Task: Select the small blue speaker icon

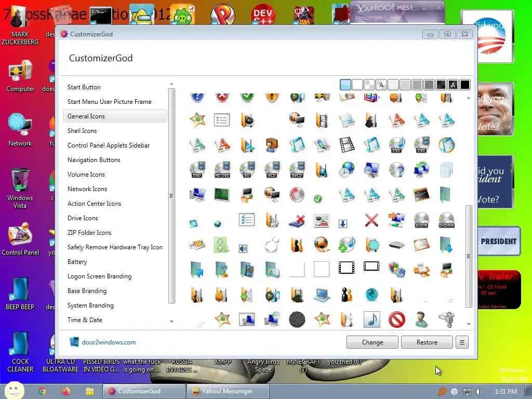Action: [243, 249]
